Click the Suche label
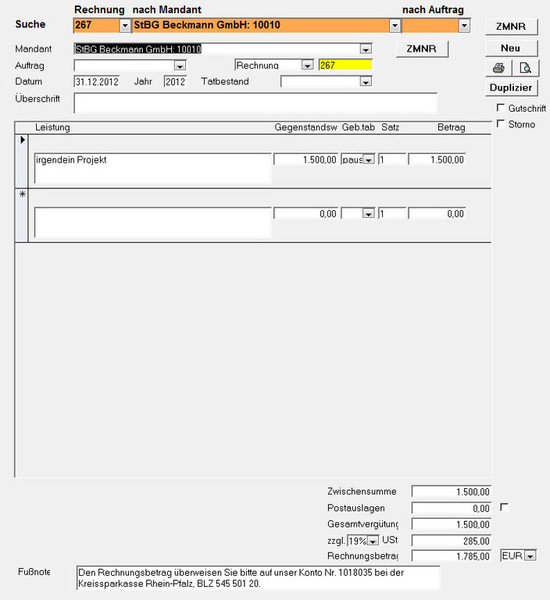 pos(30,24)
